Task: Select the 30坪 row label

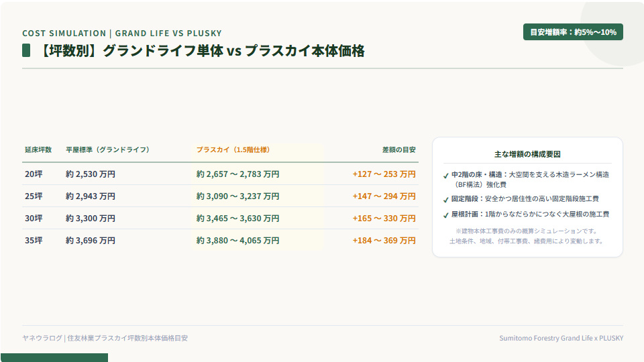Action: (34, 219)
